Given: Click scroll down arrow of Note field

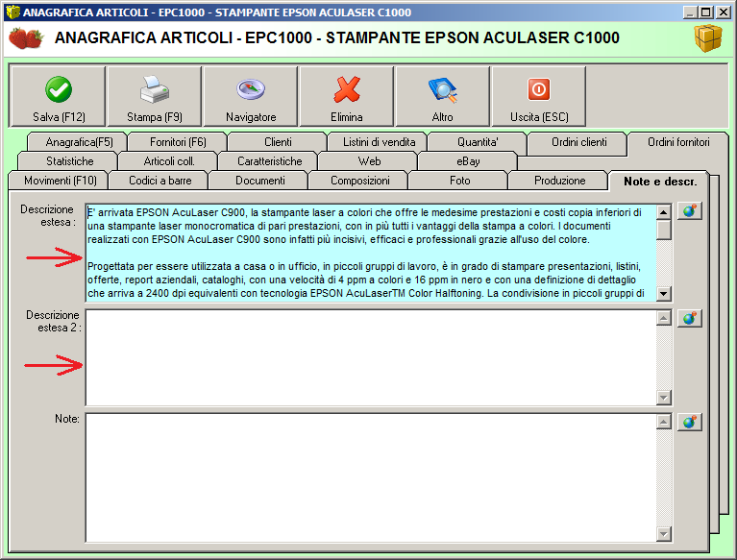Looking at the screenshot, I should click(x=663, y=534).
